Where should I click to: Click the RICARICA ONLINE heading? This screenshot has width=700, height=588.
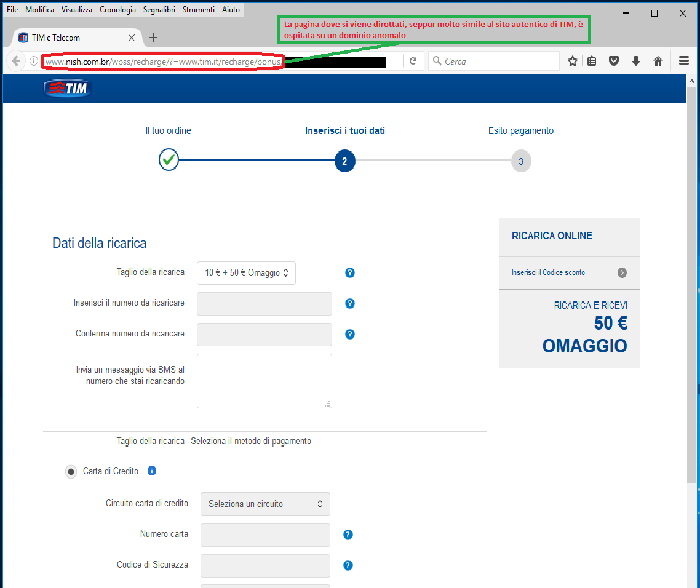[x=552, y=236]
